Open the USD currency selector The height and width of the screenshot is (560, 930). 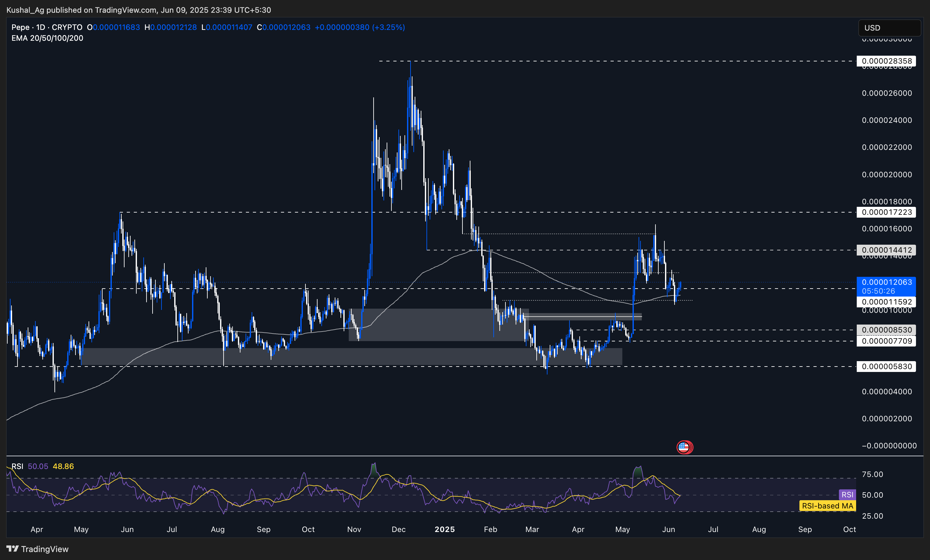coord(889,28)
